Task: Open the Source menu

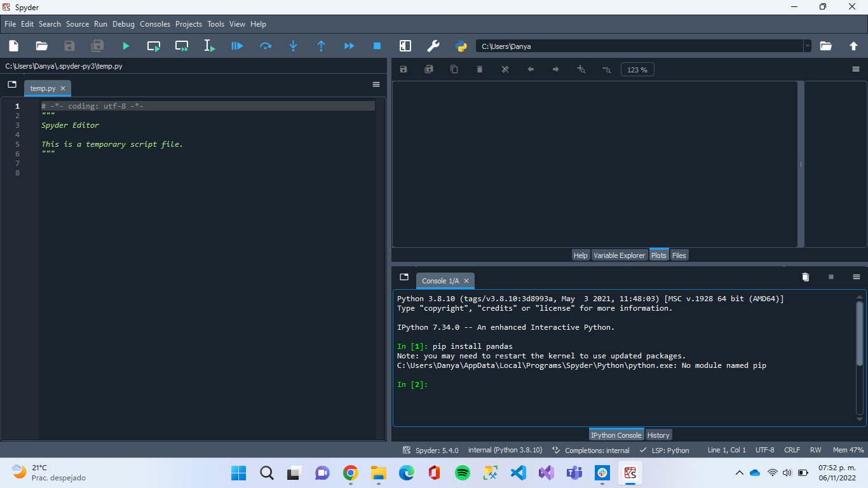Action: [x=78, y=24]
